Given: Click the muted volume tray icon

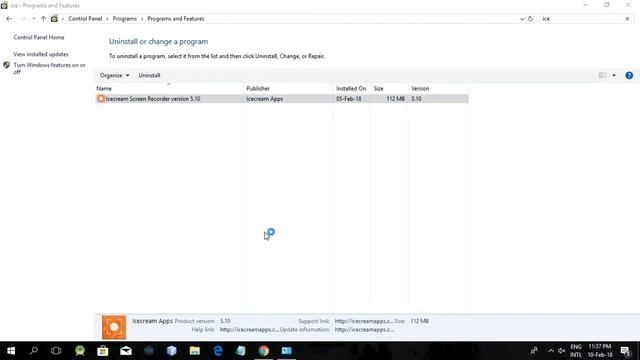Looking at the screenshot, I should [562, 351].
